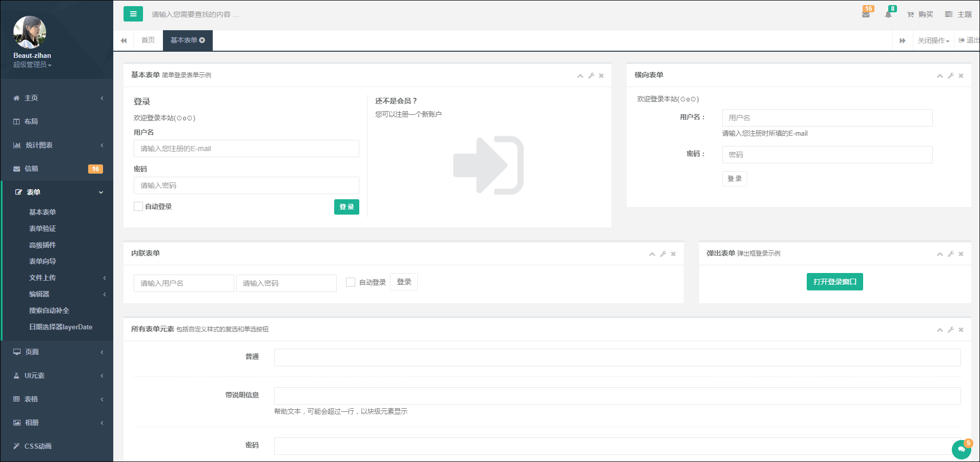
Task: Click 登录 button in 内联表单 panel
Action: pyautogui.click(x=404, y=282)
